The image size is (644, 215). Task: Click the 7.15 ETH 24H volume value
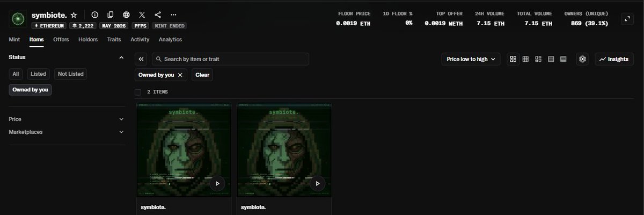coord(492,23)
